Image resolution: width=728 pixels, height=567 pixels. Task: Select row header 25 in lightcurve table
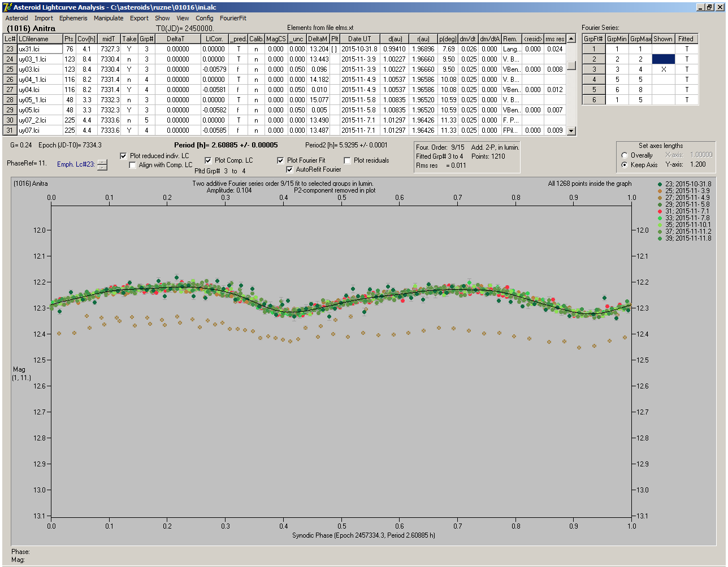(10, 69)
